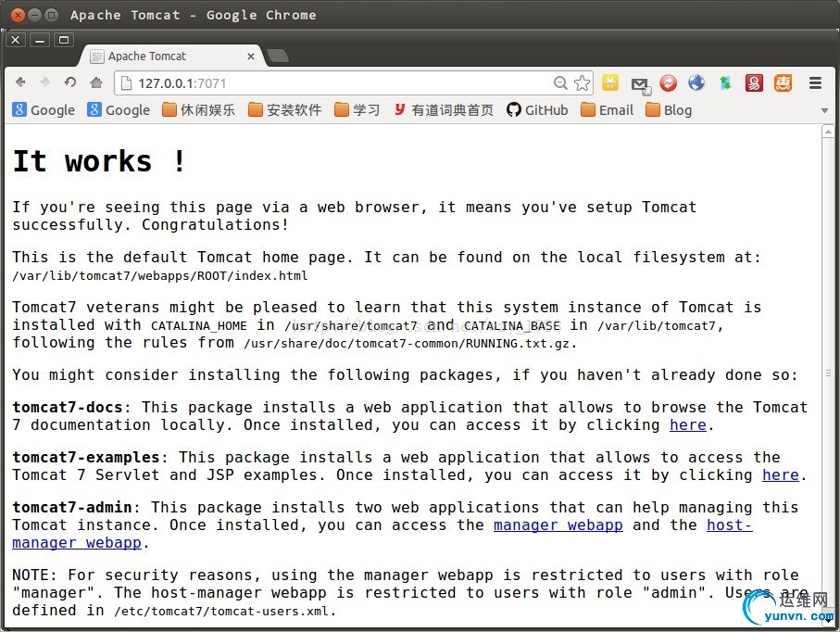Open the browser home page
840x632 pixels.
point(96,82)
